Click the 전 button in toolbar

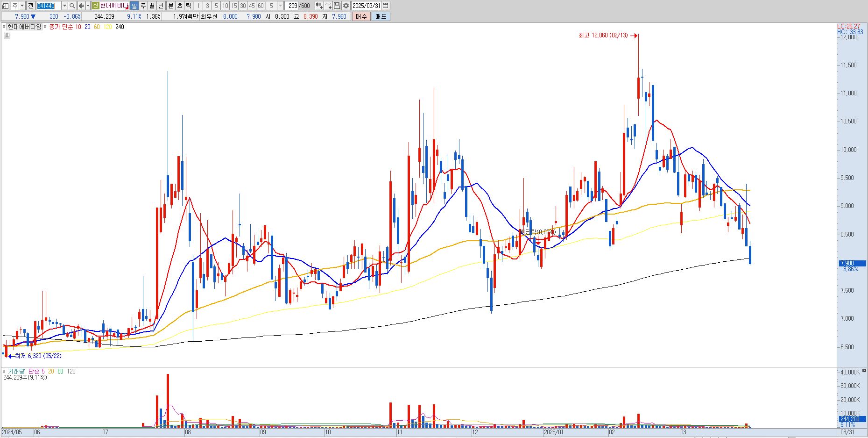click(30, 6)
